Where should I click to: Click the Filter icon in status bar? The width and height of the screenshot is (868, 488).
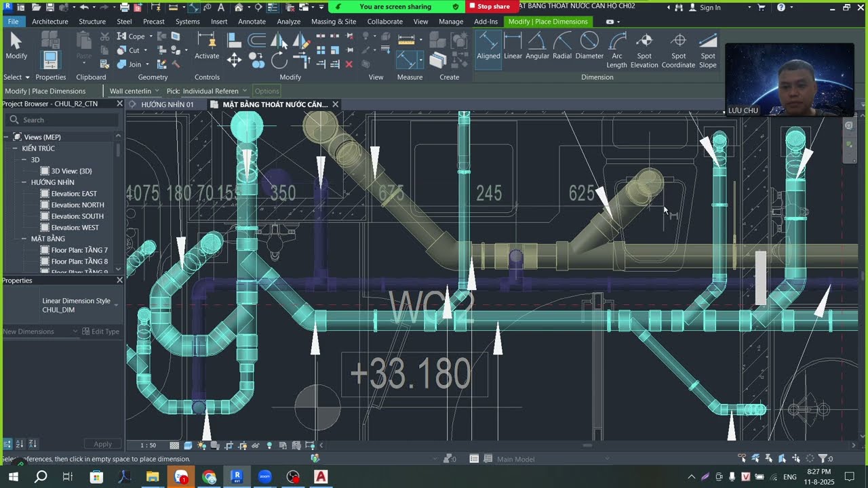point(823,459)
